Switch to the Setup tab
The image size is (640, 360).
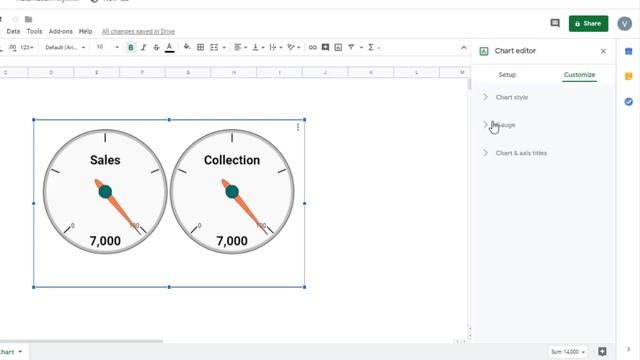point(507,75)
